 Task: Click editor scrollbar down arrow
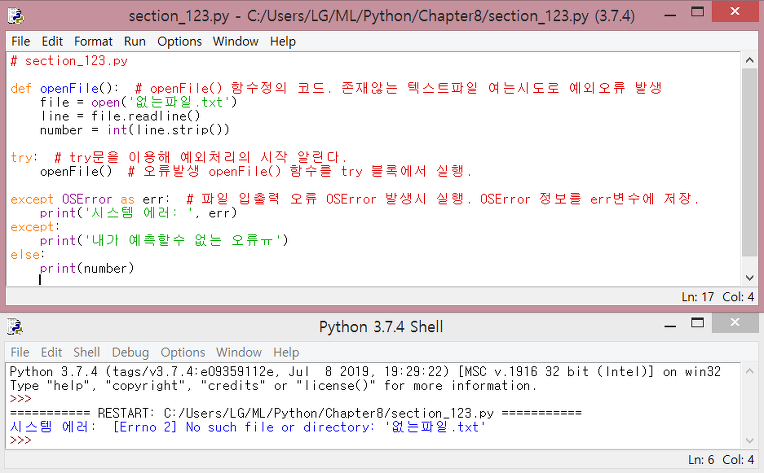749,278
